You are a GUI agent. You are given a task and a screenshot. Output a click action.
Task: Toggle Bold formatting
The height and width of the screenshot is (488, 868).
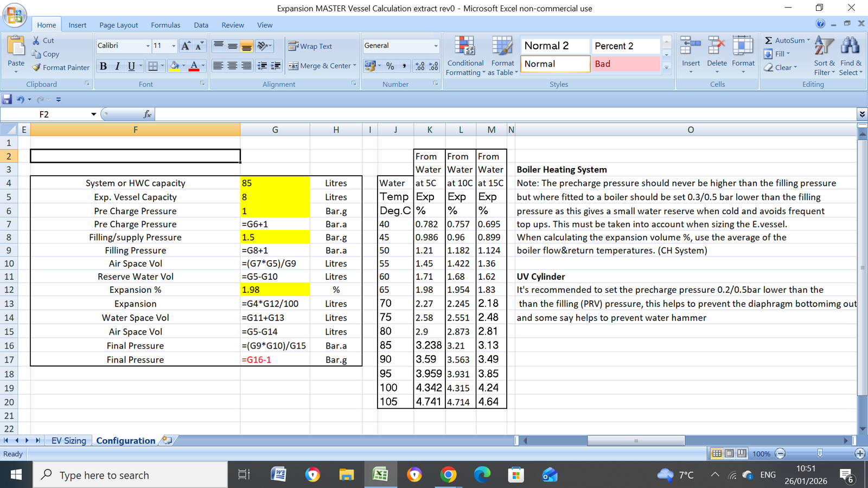(x=103, y=66)
